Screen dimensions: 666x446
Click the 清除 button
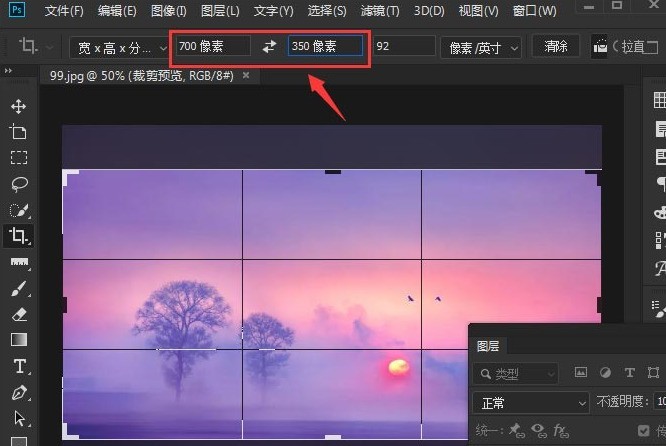coord(556,46)
